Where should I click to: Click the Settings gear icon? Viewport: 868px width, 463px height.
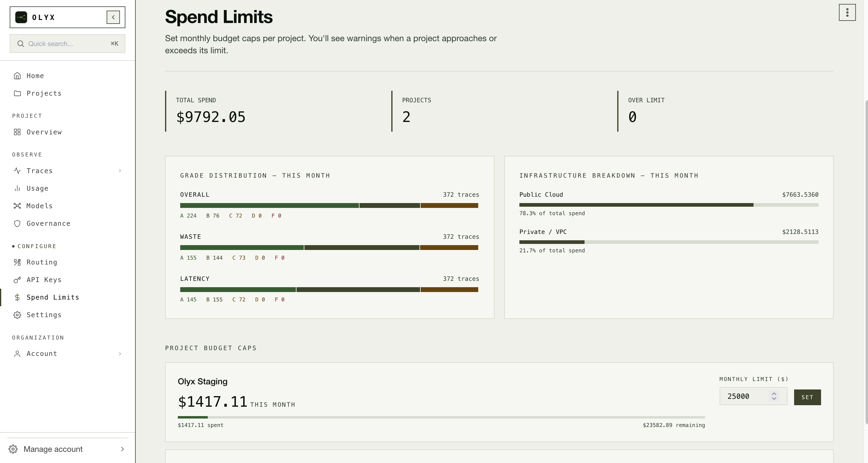17,315
